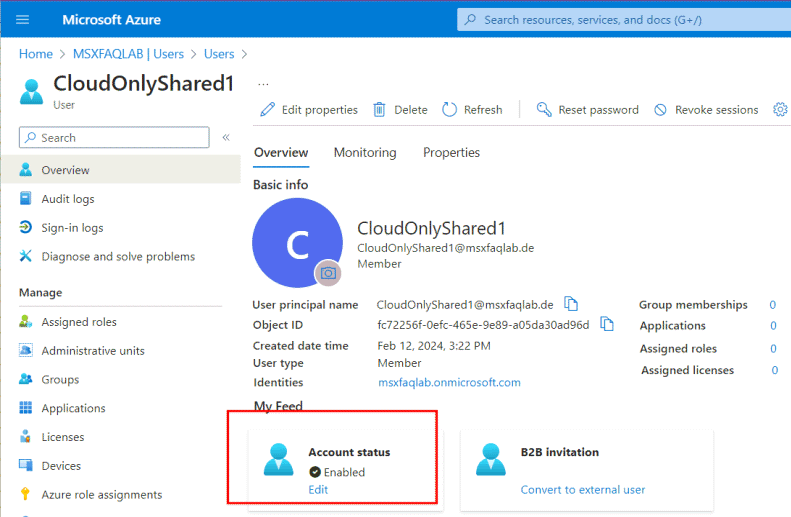The height and width of the screenshot is (517, 791).
Task: Open the Users breadcrumb link
Action: (x=219, y=54)
